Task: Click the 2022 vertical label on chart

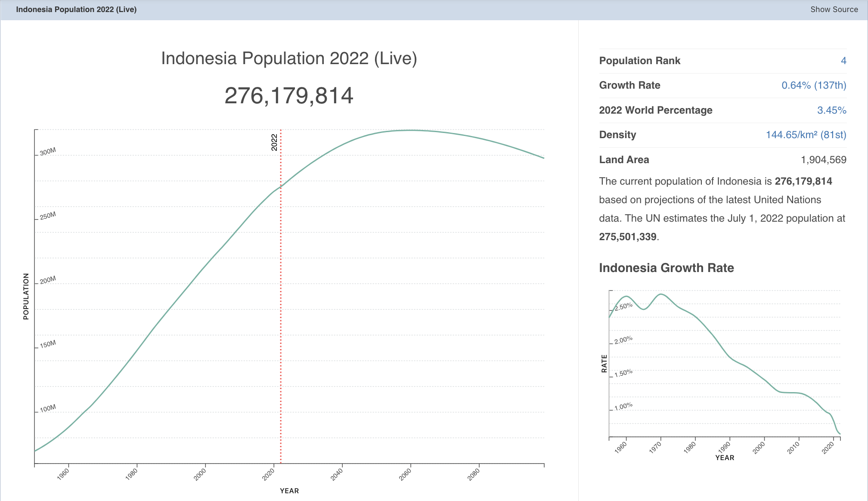Action: 274,142
